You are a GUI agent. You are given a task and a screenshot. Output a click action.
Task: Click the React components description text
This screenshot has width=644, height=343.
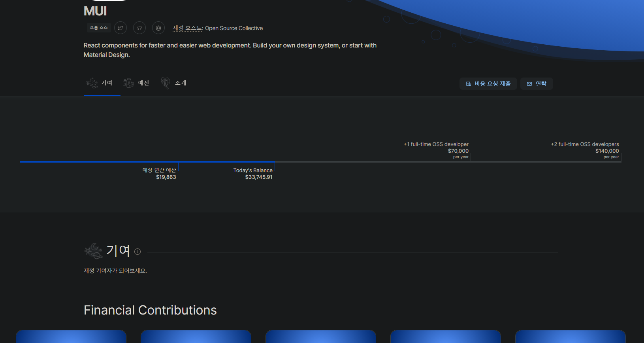point(230,50)
